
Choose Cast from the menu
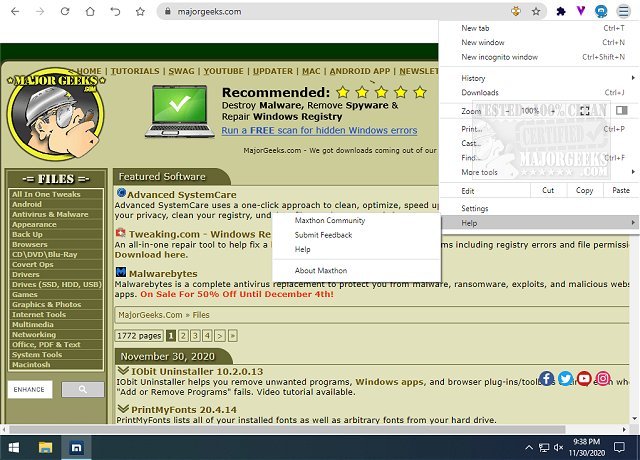[539, 143]
